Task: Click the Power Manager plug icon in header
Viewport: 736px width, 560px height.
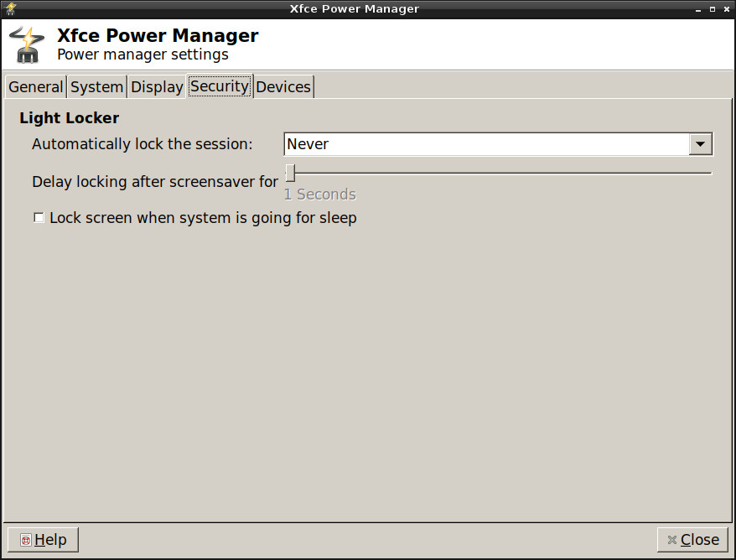Action: tap(27, 44)
